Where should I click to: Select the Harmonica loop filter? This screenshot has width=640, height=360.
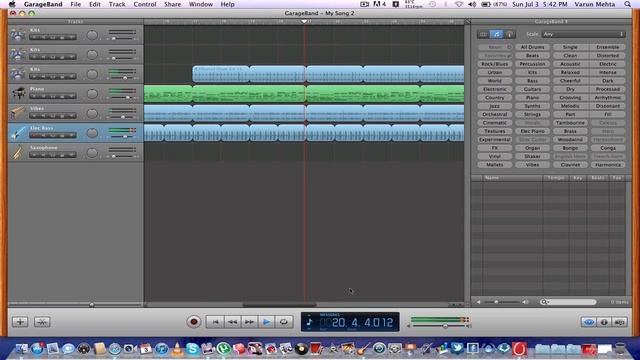click(608, 165)
